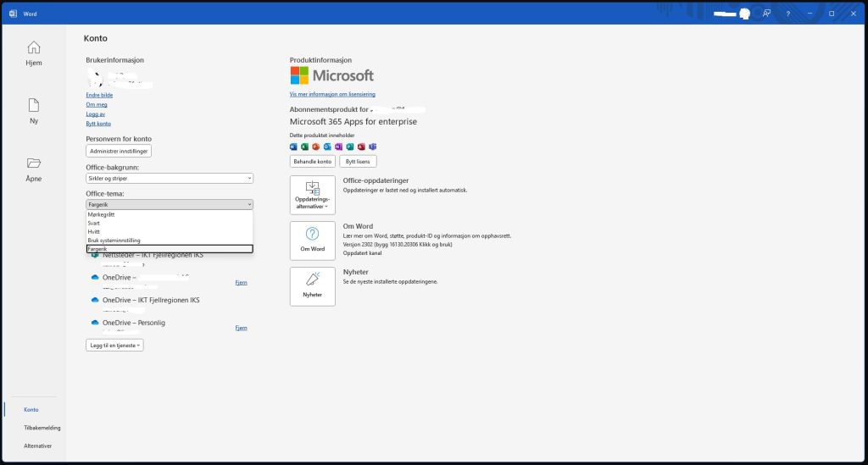Click the user avatar in title bar
This screenshot has height=465, width=868.
click(745, 14)
